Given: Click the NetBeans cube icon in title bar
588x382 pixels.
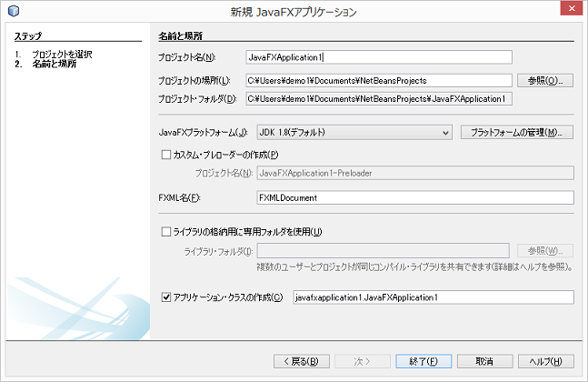Looking at the screenshot, I should 14,11.
